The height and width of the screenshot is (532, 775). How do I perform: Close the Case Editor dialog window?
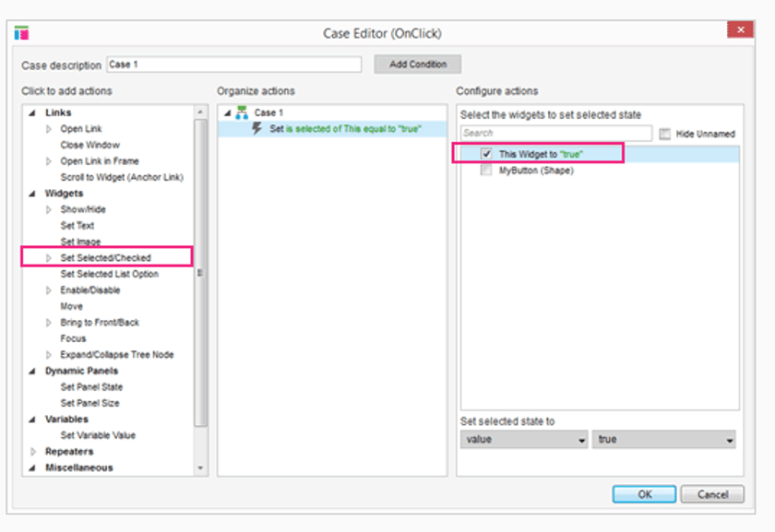pos(740,30)
